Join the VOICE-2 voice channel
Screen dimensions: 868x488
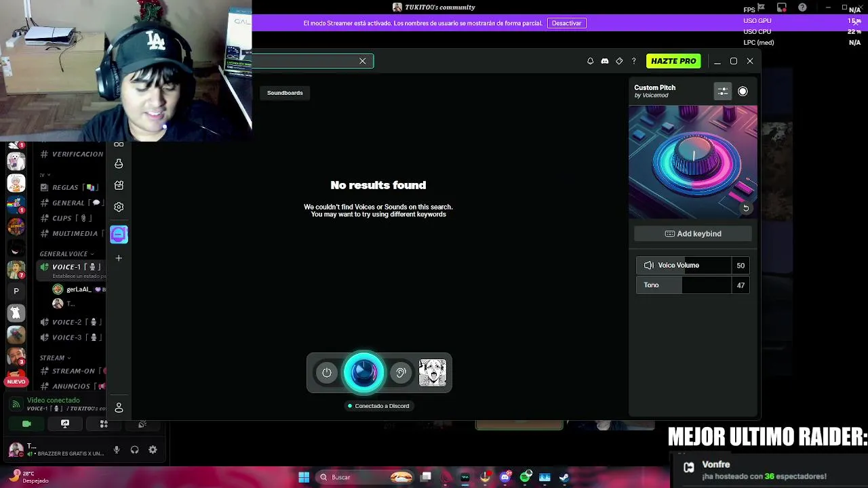coord(71,323)
